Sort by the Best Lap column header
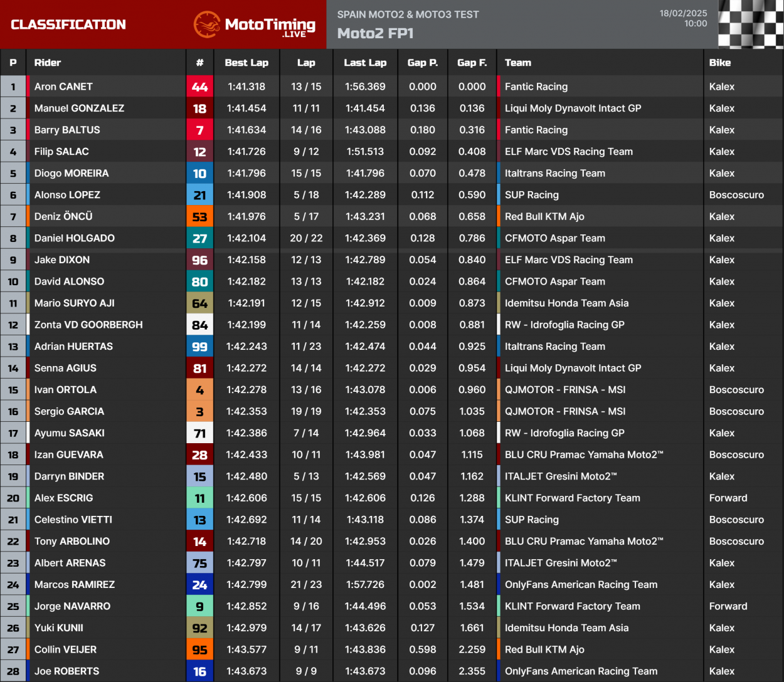This screenshot has width=784, height=682. click(247, 63)
